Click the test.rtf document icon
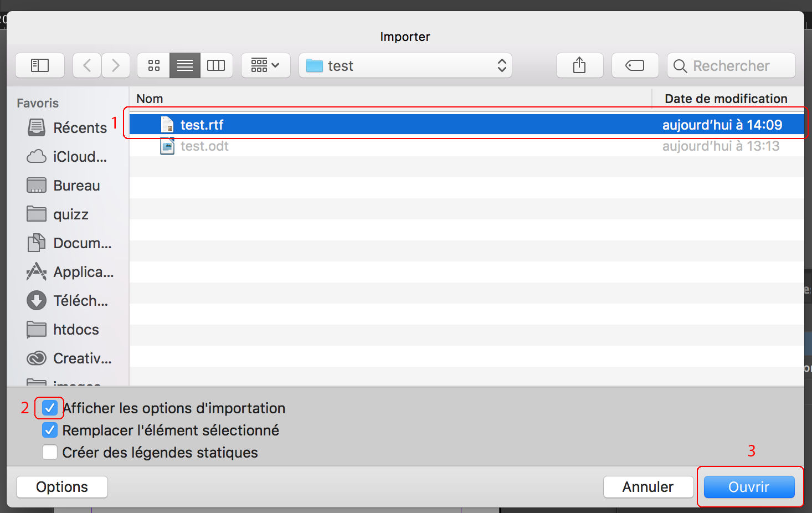812x513 pixels. point(167,125)
